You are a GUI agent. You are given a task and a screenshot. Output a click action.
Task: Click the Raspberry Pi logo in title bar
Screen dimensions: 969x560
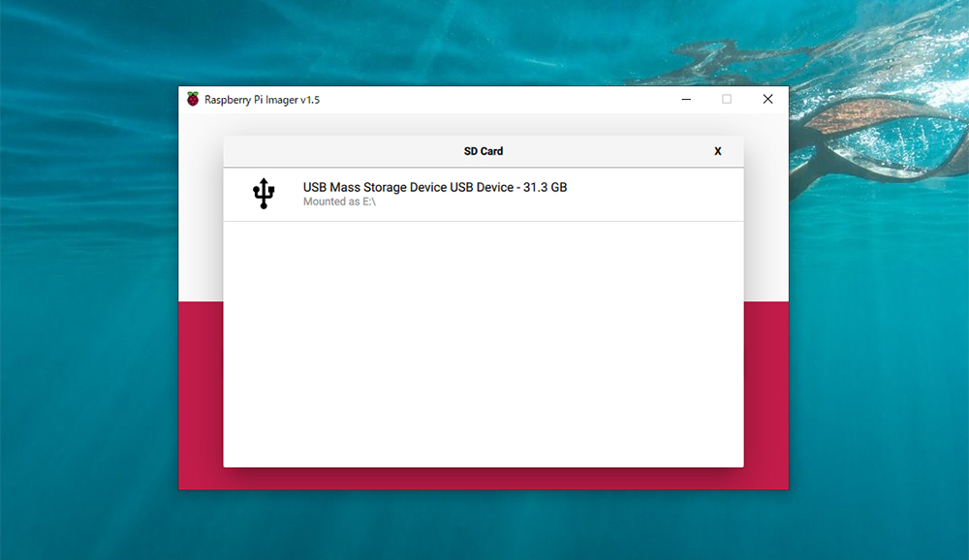click(x=193, y=100)
